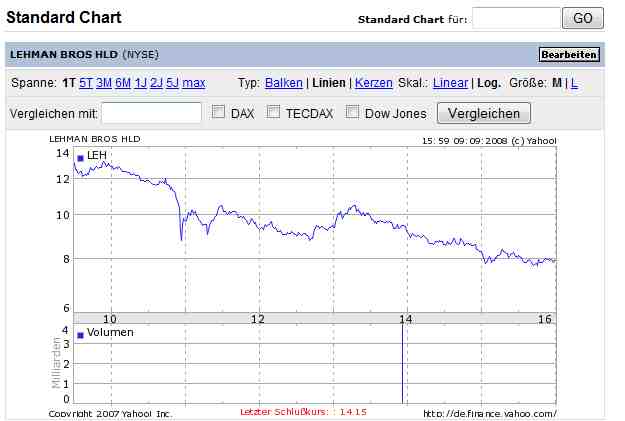Click the volume spike bar at 14
This screenshot has width=625, height=421.
pyautogui.click(x=402, y=364)
